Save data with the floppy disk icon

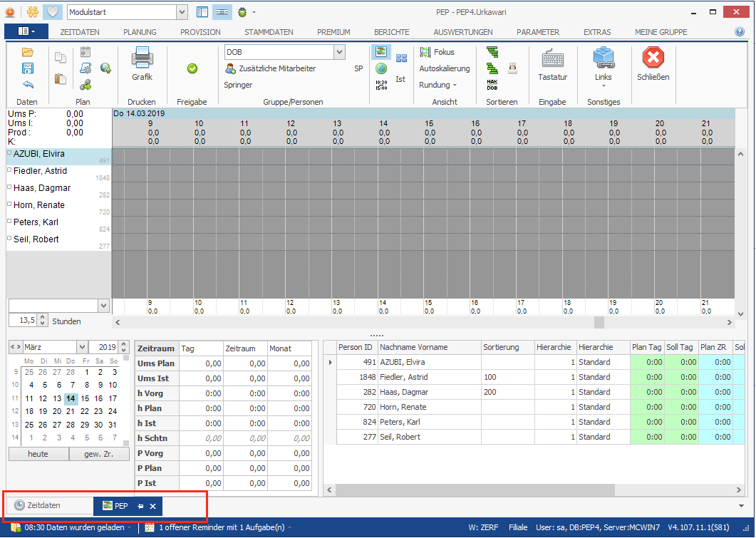pyautogui.click(x=28, y=68)
